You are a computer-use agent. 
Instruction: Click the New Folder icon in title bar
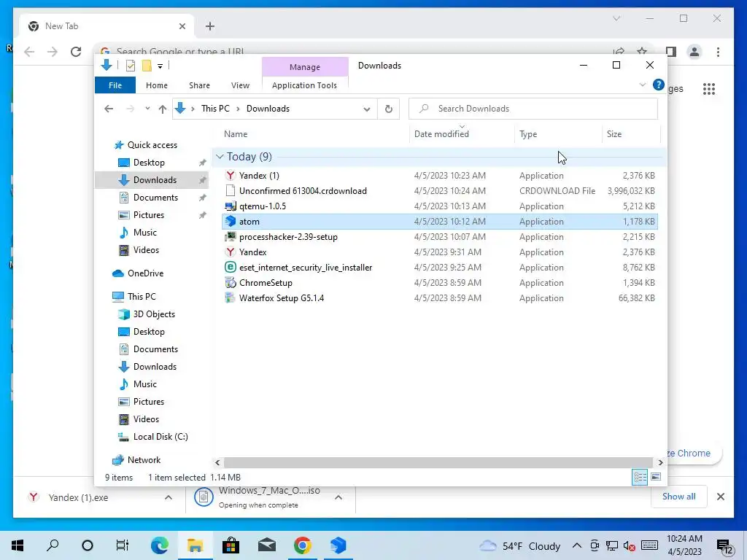147,66
